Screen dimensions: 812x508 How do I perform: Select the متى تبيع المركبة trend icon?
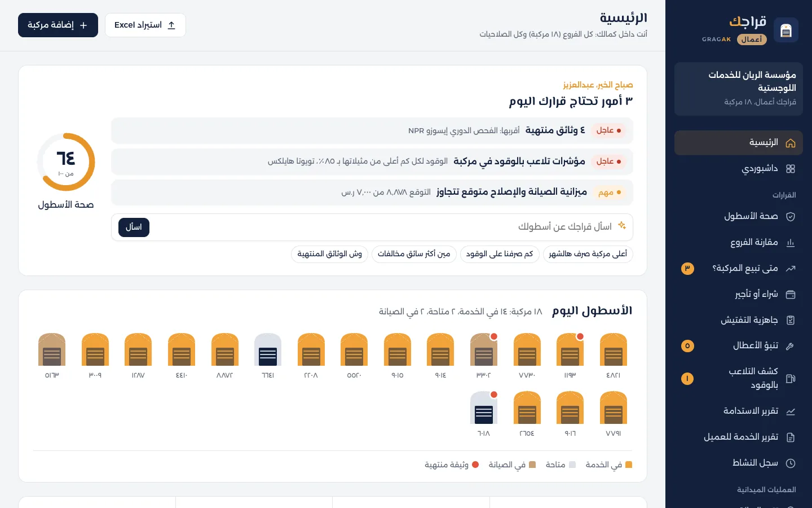791,269
